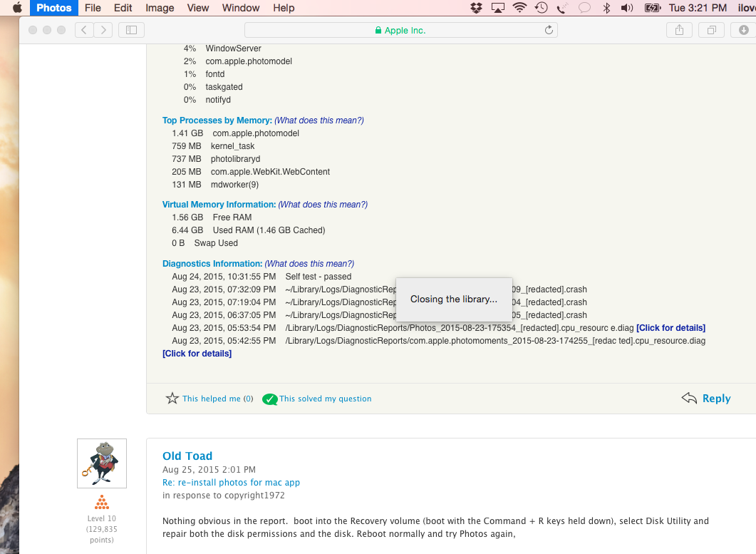Reload the page with the refresh icon
This screenshot has width=756, height=554.
click(549, 30)
